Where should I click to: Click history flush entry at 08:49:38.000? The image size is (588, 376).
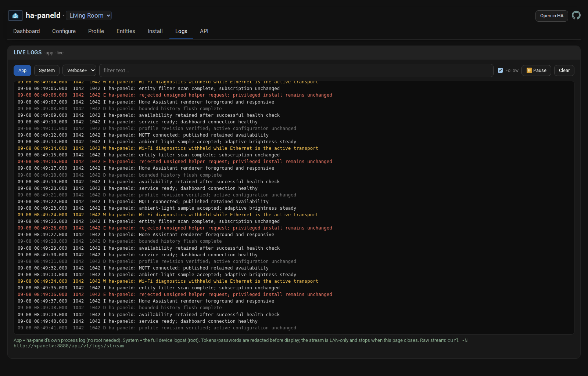tap(120, 308)
